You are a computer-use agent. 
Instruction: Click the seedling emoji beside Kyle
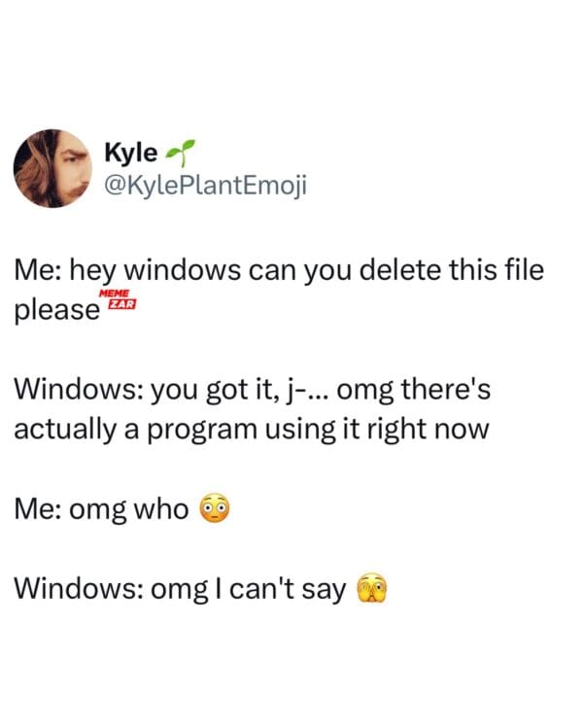181,153
